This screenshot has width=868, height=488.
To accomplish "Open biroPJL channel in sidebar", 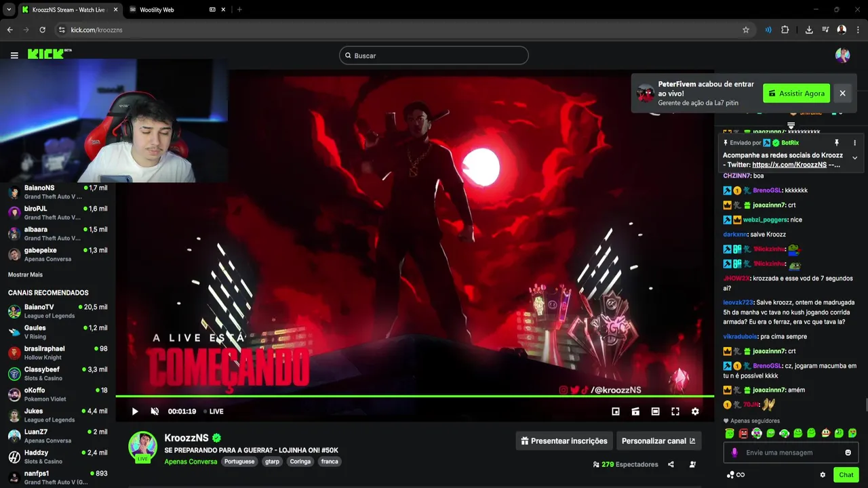I will tap(58, 213).
